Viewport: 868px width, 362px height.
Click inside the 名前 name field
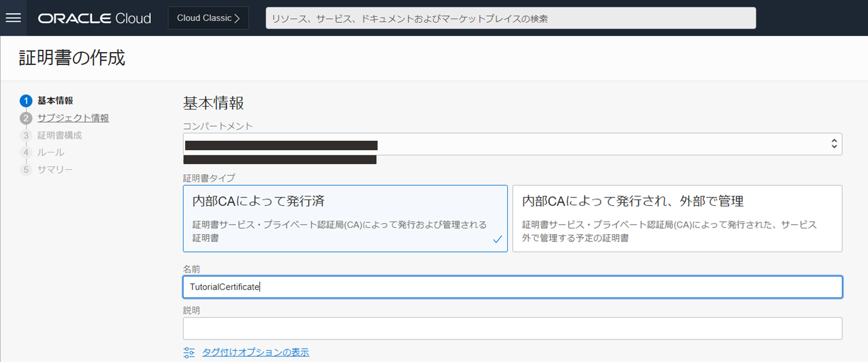coord(512,287)
